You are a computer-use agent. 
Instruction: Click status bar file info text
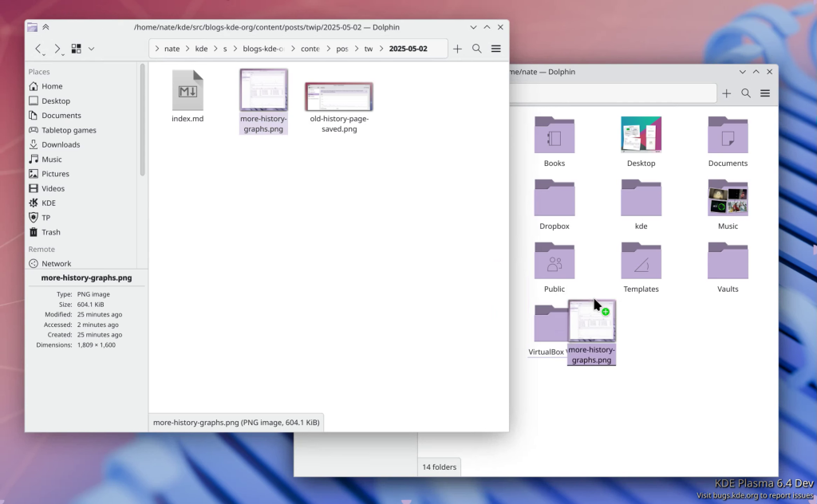coord(236,422)
